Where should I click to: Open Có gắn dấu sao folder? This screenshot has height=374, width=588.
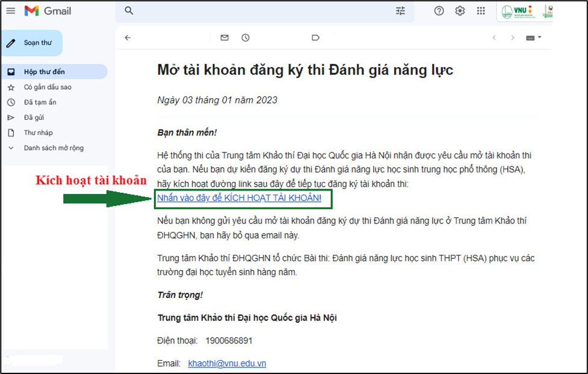(x=47, y=87)
